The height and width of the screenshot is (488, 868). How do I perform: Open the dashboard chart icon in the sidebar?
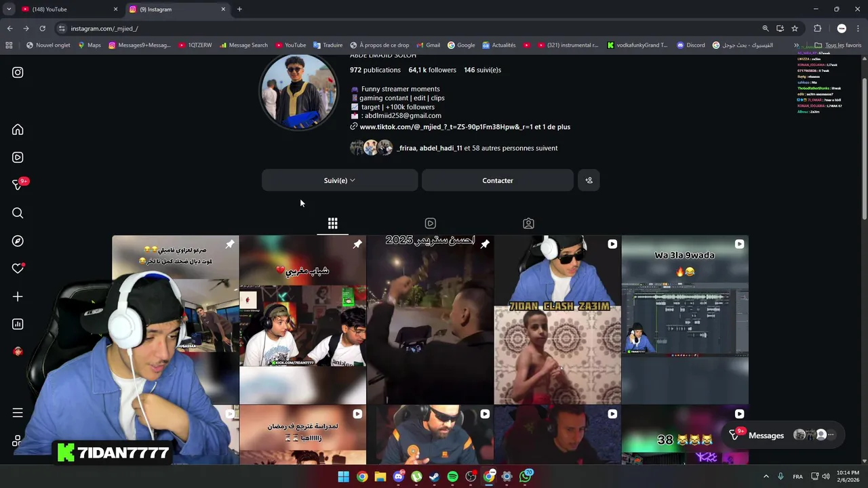tap(18, 324)
